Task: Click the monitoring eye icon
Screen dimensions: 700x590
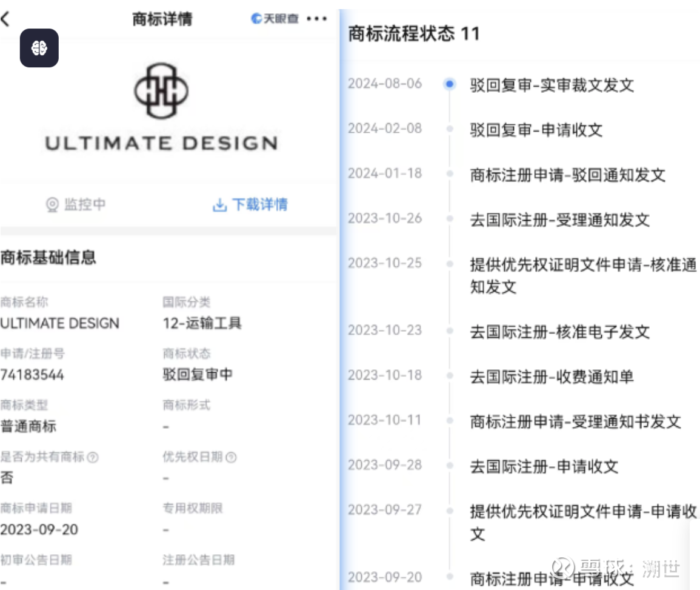Action: [x=52, y=204]
